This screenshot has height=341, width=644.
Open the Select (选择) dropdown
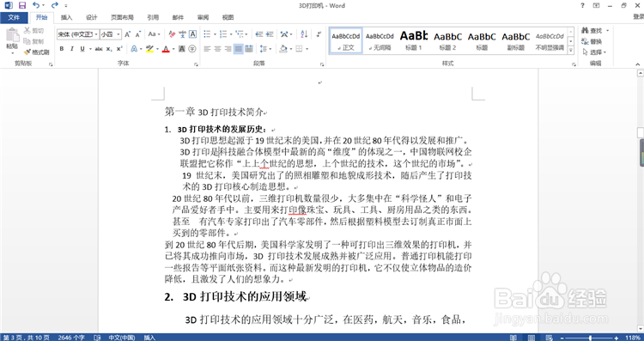pos(594,52)
